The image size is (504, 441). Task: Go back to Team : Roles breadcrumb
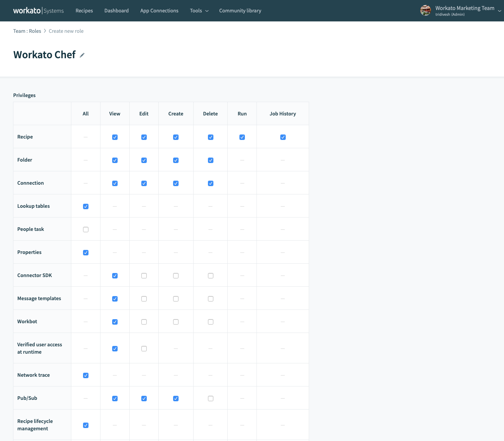(x=27, y=31)
